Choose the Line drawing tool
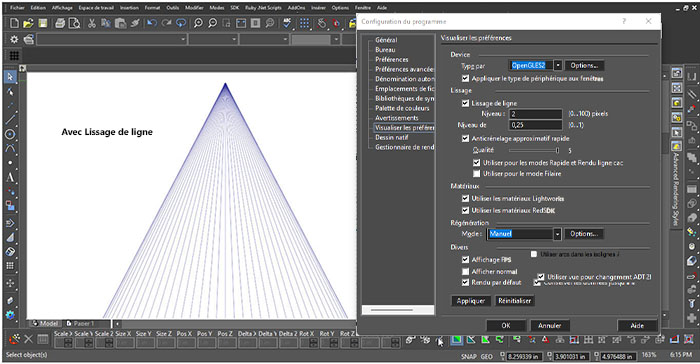Viewport: 700px width, 364px height. coord(10,120)
